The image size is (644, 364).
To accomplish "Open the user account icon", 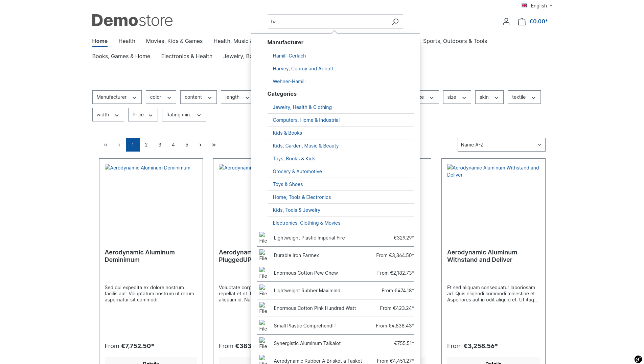I will tap(506, 22).
